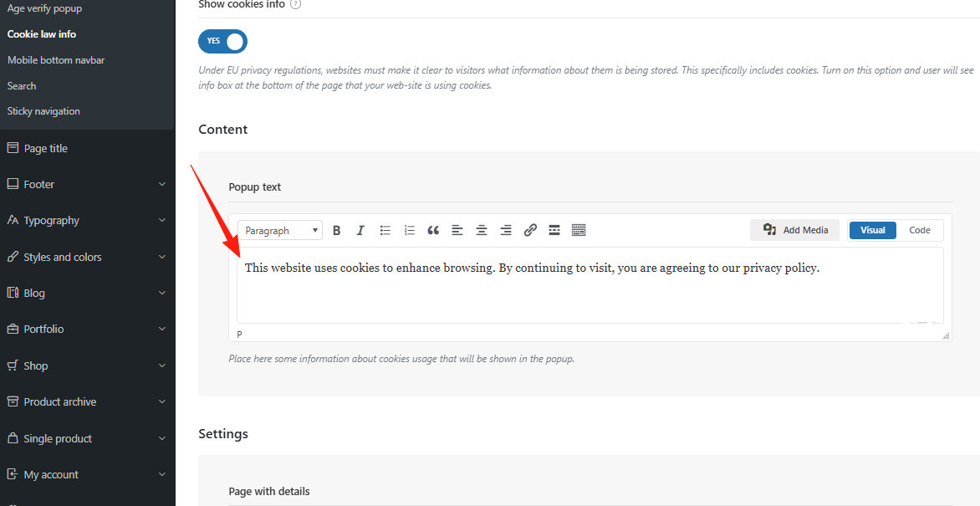
Task: Expand the Footer sidebar section
Action: [87, 184]
